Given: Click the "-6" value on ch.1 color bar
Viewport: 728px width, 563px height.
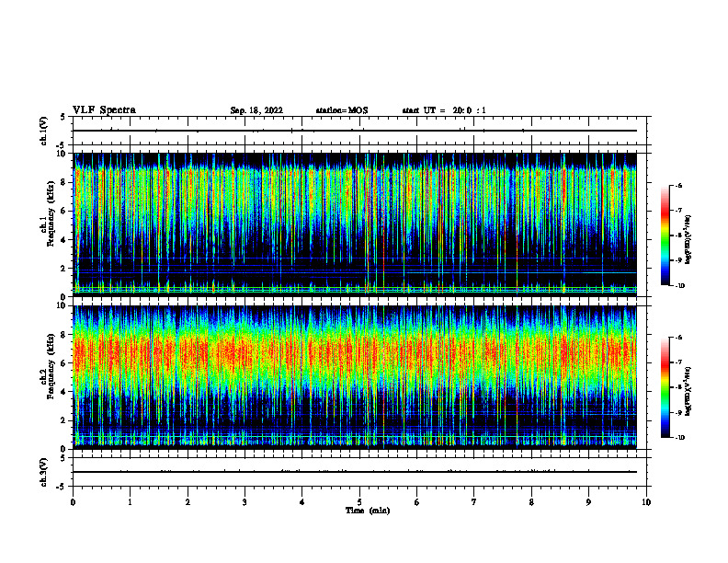Looking at the screenshot, I should pos(678,185).
